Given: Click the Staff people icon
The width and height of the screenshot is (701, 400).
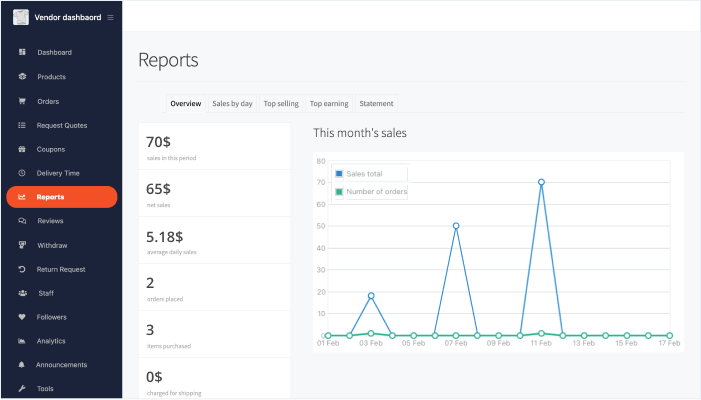Looking at the screenshot, I should (22, 293).
